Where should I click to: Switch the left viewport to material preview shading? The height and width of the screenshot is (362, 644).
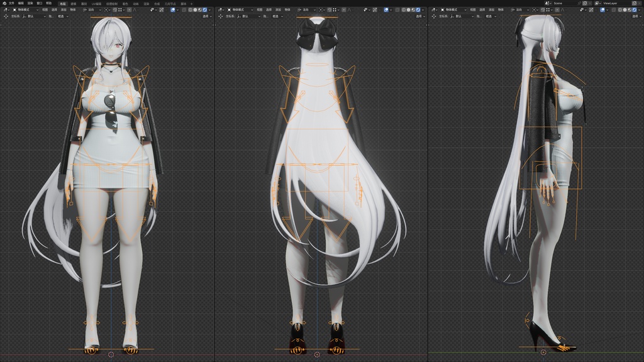201,10
